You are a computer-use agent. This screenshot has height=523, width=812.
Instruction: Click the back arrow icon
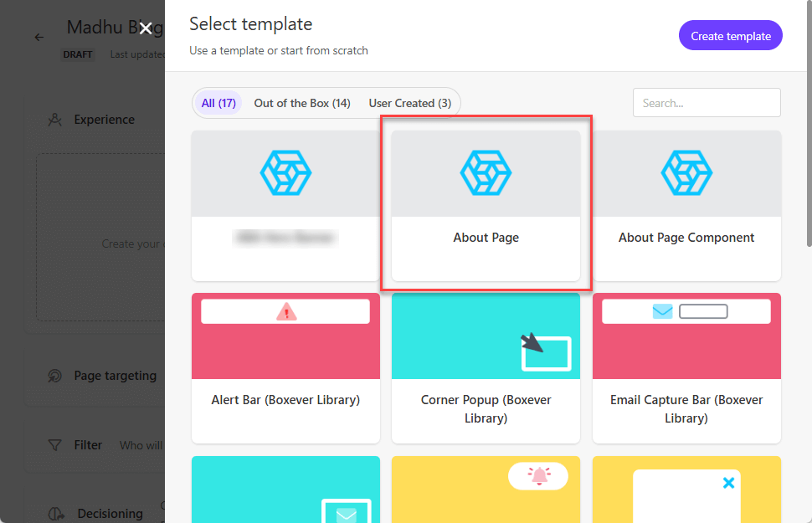(39, 38)
